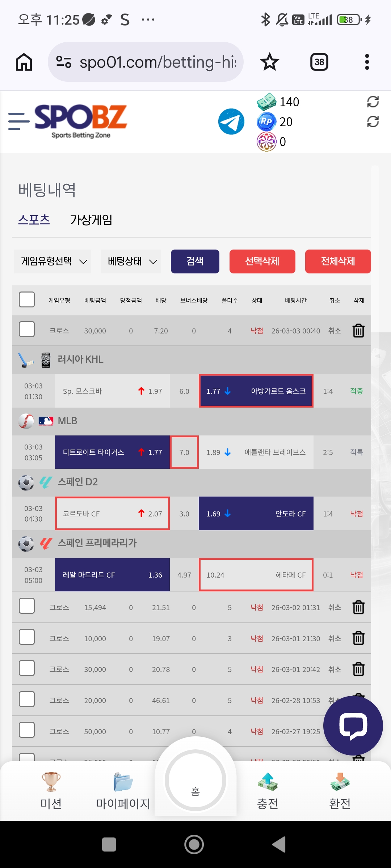Check the box for the 50,000 bet

coord(27,730)
